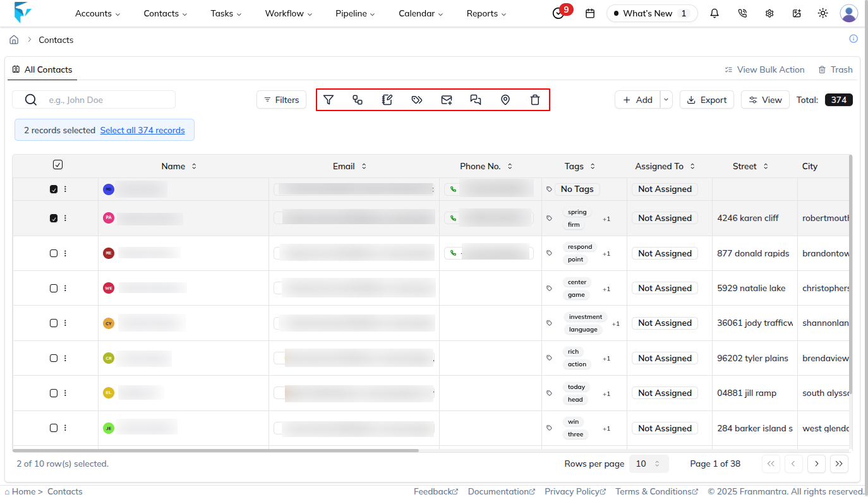The image size is (868, 497).
Task: Click the chat bubbles icon in bulk toolbar
Action: pos(476,100)
